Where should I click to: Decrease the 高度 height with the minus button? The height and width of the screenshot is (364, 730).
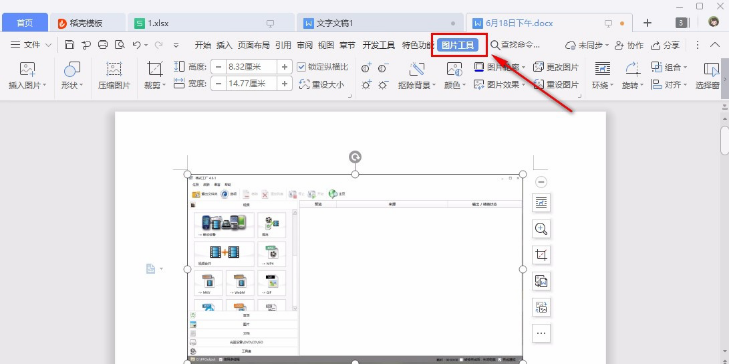click(218, 67)
